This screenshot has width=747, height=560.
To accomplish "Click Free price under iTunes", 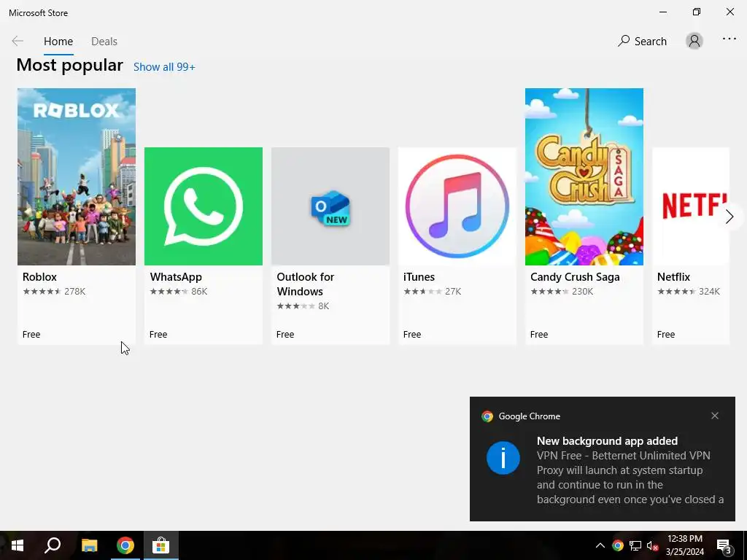I will [411, 334].
